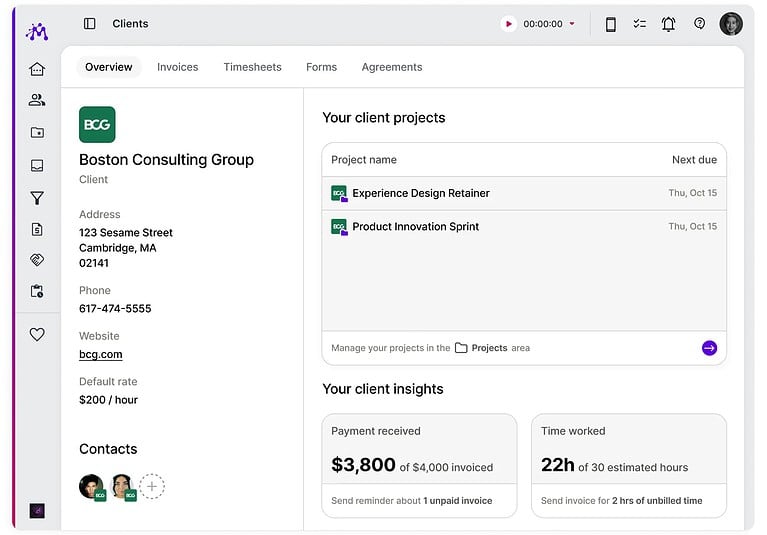Screen dimensions: 767x535
Task: Open the Projects folder icon in sidebar
Action: click(37, 133)
